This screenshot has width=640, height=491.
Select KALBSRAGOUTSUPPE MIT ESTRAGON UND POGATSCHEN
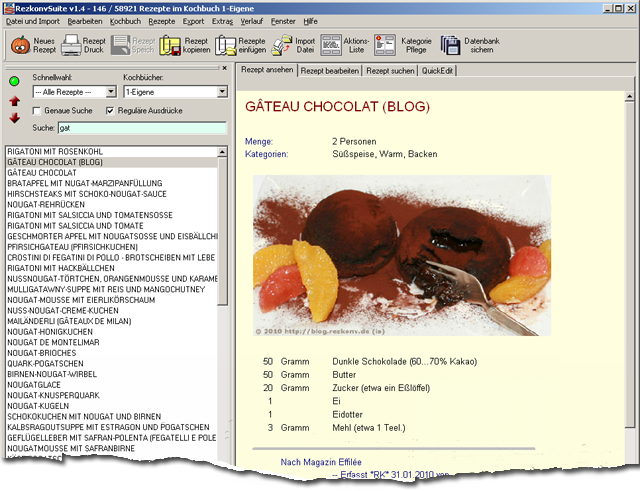pos(112,427)
